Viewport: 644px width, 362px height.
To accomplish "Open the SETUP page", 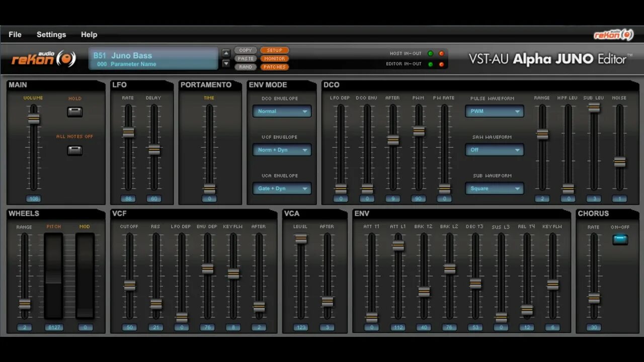I will tap(274, 50).
